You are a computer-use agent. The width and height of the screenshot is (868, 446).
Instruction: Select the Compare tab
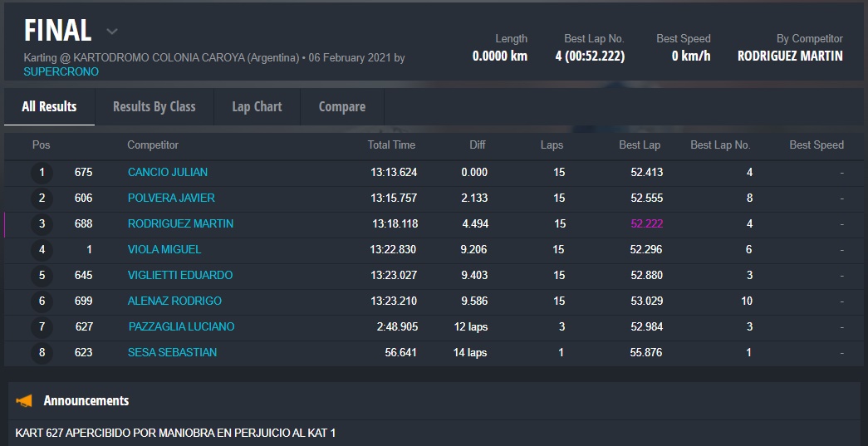(x=341, y=106)
